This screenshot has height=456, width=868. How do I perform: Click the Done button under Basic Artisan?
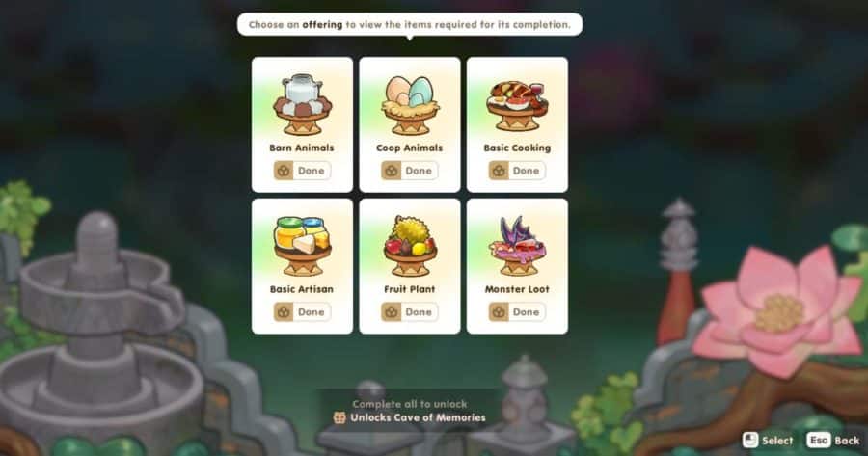(x=302, y=312)
